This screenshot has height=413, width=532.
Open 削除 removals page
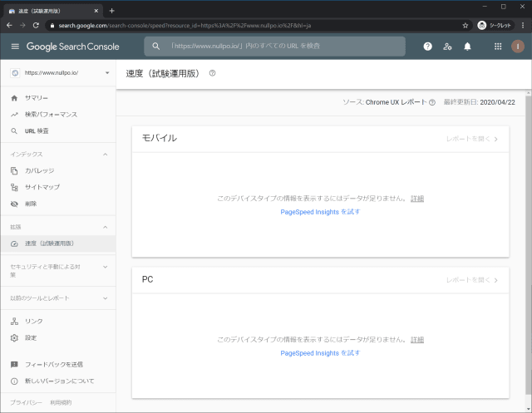point(57,204)
